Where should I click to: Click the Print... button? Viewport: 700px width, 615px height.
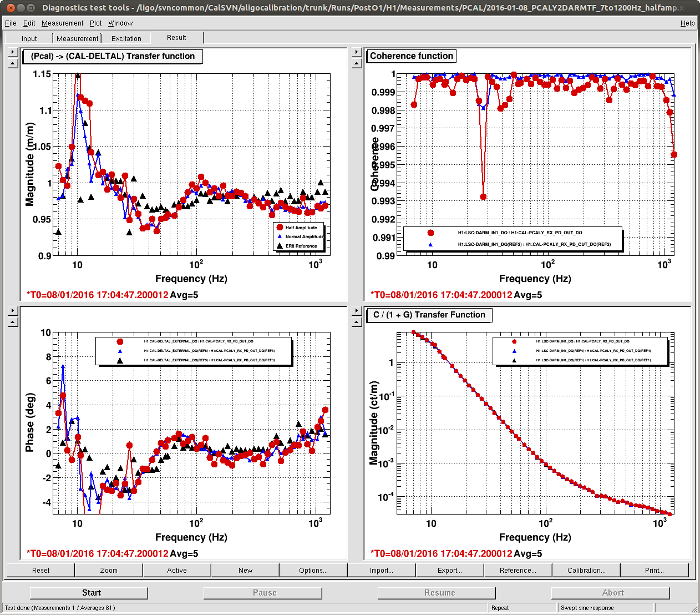[x=655, y=570]
